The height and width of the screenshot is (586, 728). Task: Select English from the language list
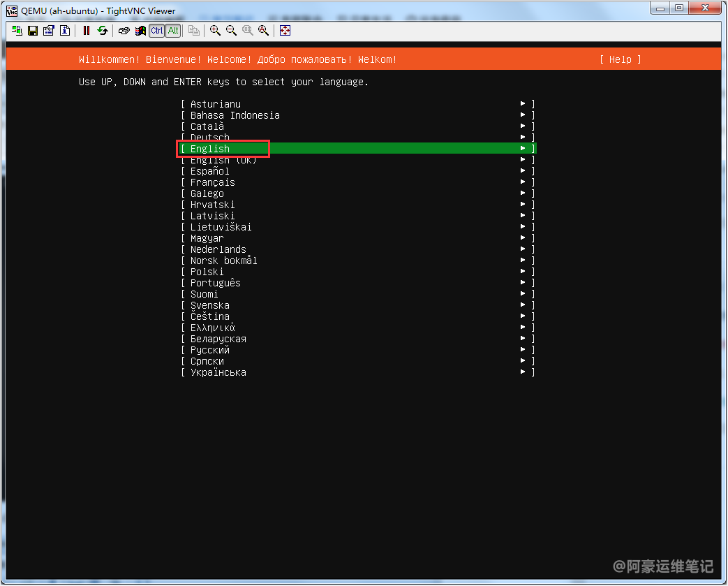pyautogui.click(x=210, y=149)
